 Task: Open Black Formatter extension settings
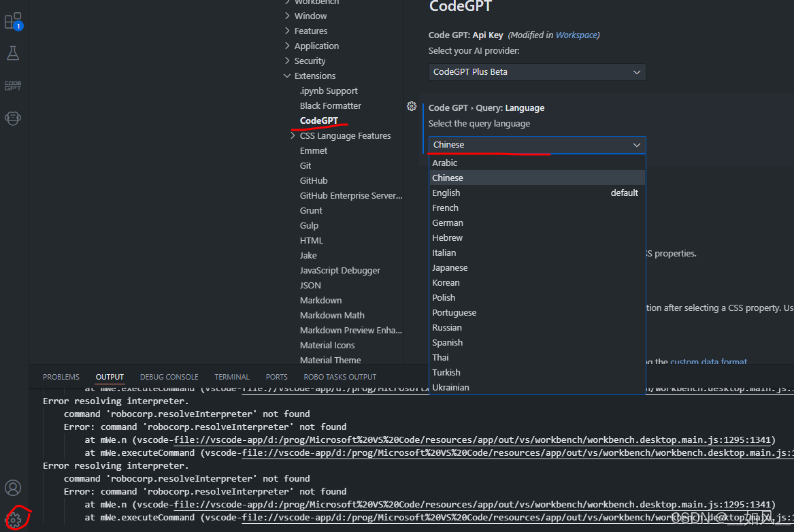point(330,106)
